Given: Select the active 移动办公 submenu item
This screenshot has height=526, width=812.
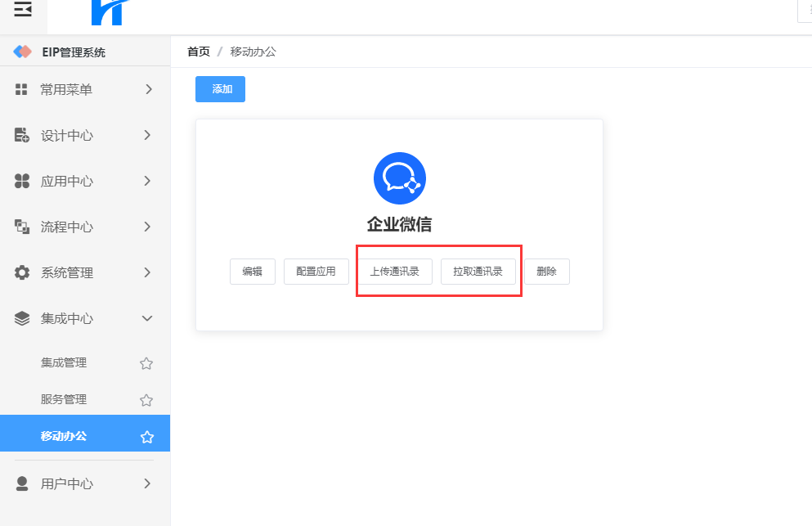Looking at the screenshot, I should pyautogui.click(x=85, y=434).
